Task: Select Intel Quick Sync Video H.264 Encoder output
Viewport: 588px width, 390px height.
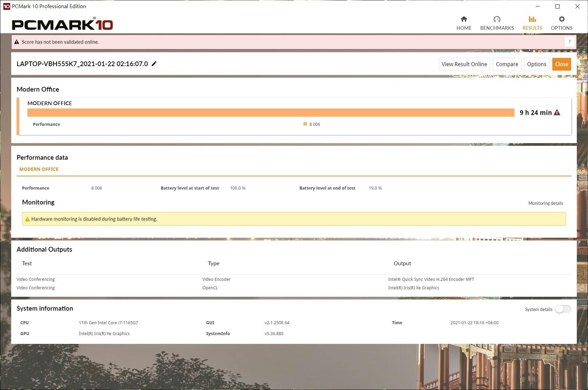Action: (x=431, y=279)
